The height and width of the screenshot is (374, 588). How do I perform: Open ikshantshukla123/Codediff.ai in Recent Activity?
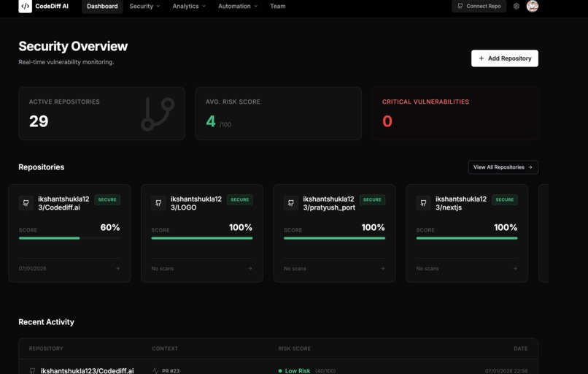(x=88, y=371)
